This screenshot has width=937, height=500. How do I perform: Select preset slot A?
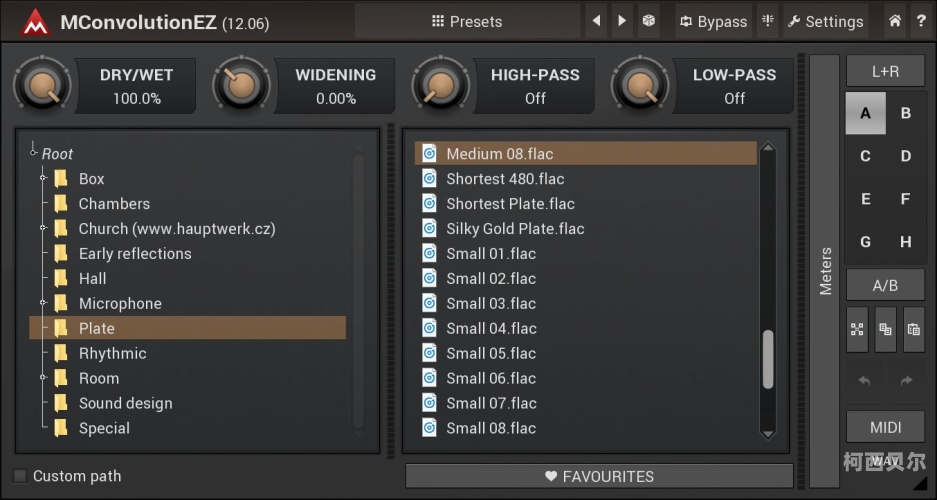tap(865, 113)
